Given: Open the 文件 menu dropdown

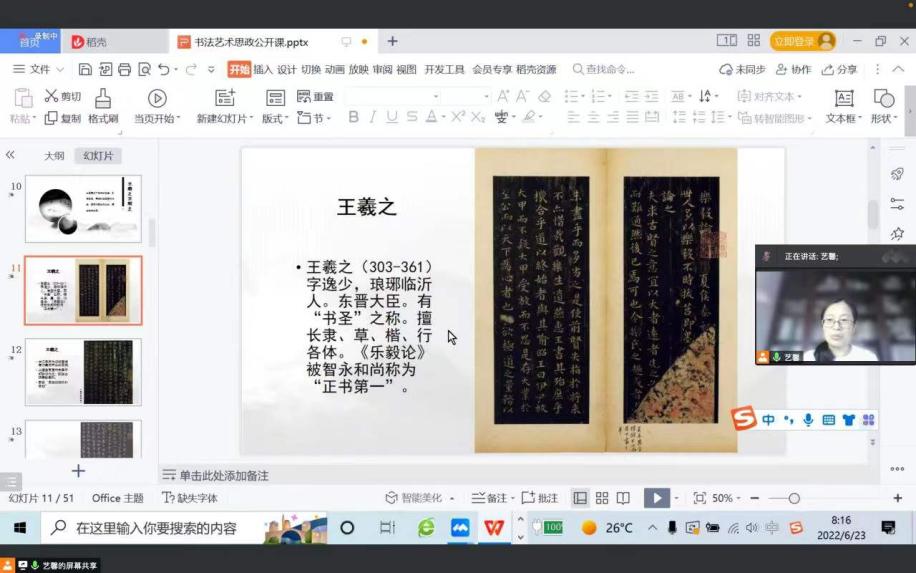Looking at the screenshot, I should pyautogui.click(x=38, y=69).
